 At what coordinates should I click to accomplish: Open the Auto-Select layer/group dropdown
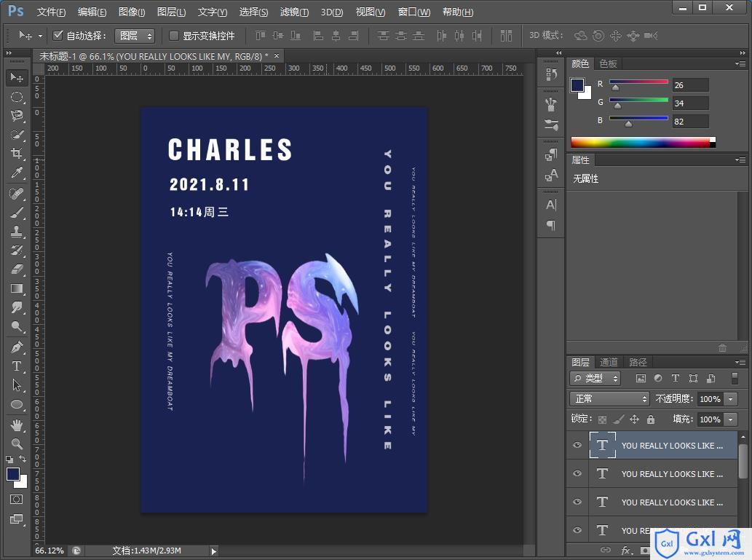pyautogui.click(x=134, y=36)
